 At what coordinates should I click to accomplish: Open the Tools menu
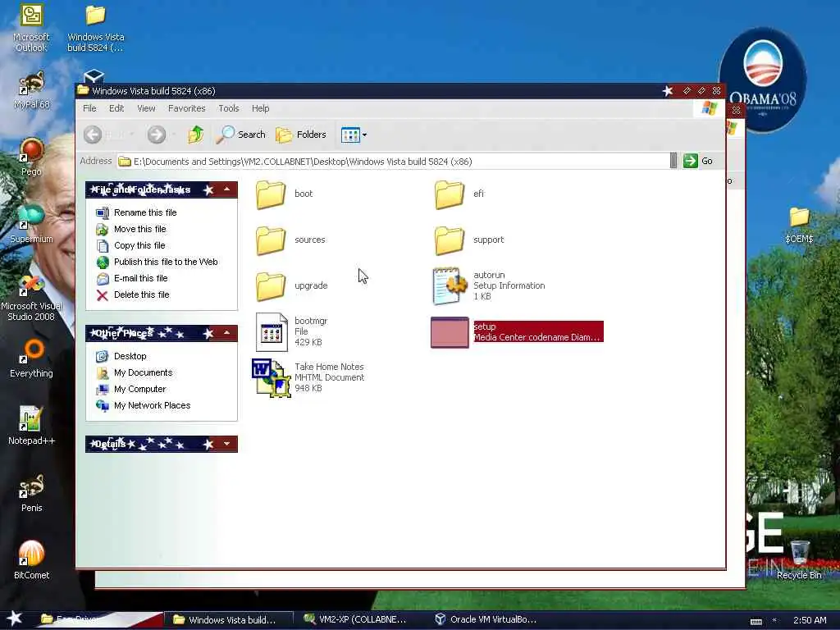point(229,108)
